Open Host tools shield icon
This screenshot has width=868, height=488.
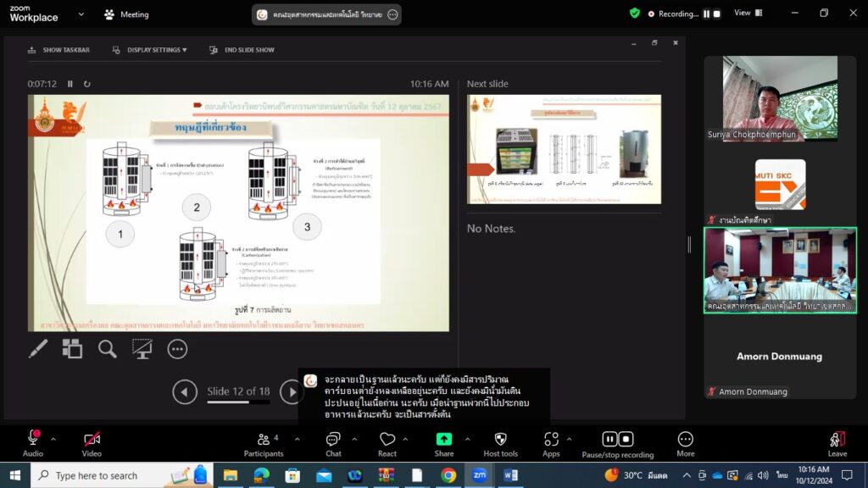pyautogui.click(x=500, y=443)
